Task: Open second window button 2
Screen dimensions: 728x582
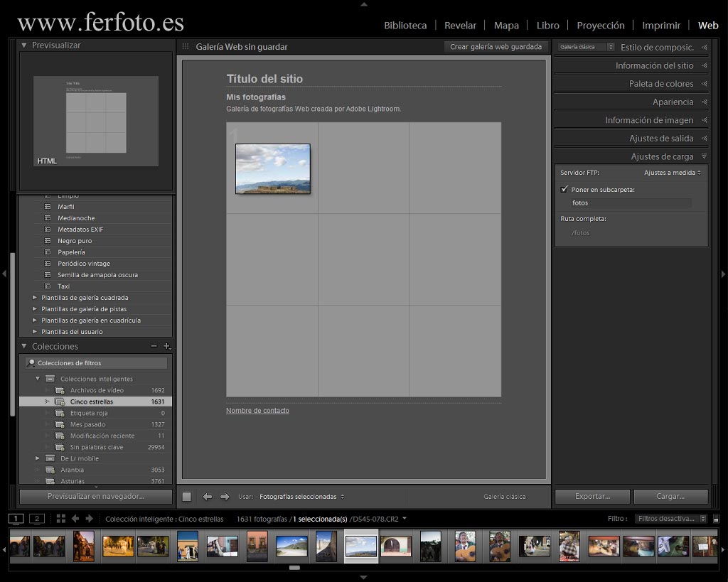Action: point(37,519)
